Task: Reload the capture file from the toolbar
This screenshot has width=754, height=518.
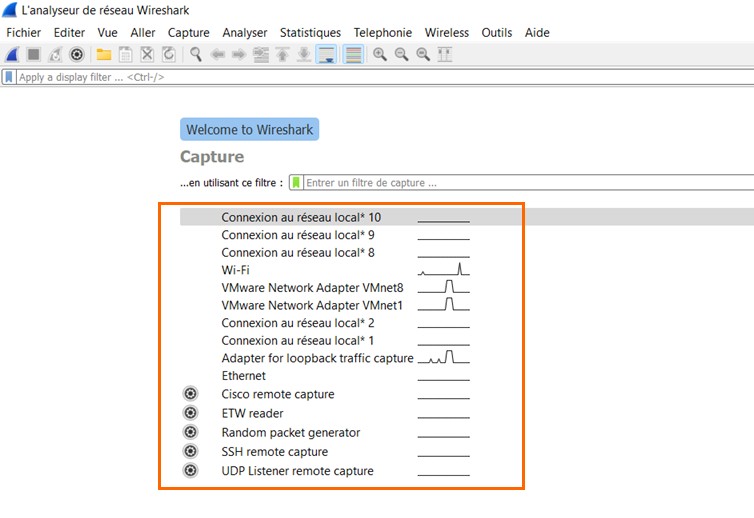Action: click(169, 54)
